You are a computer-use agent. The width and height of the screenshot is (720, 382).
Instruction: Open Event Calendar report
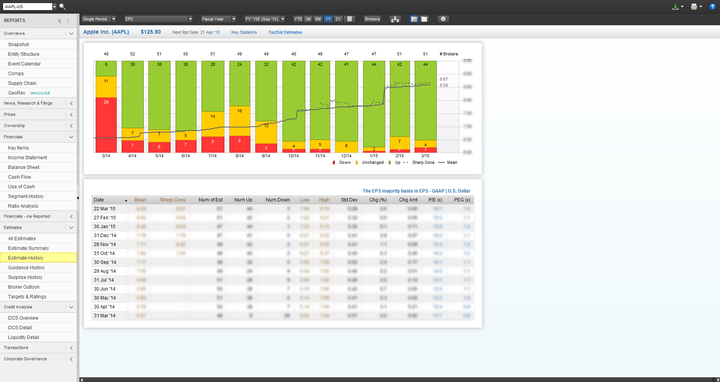point(24,64)
